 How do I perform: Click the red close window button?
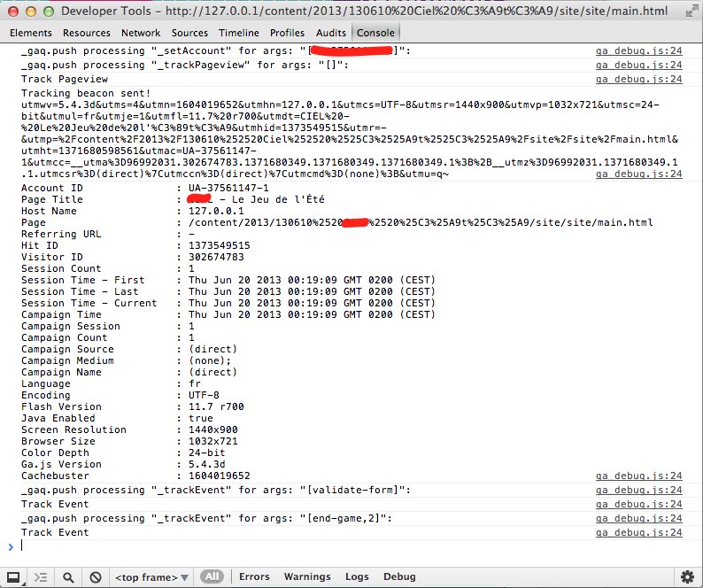point(12,12)
